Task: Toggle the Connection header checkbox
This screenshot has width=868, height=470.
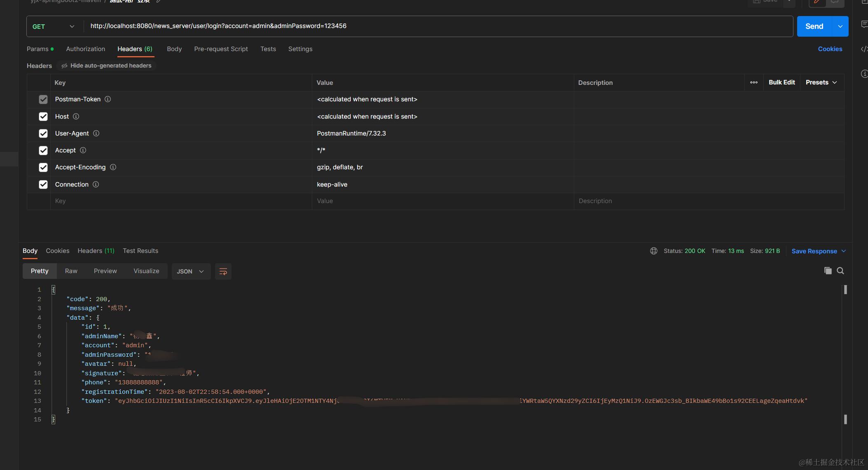Action: click(x=43, y=185)
